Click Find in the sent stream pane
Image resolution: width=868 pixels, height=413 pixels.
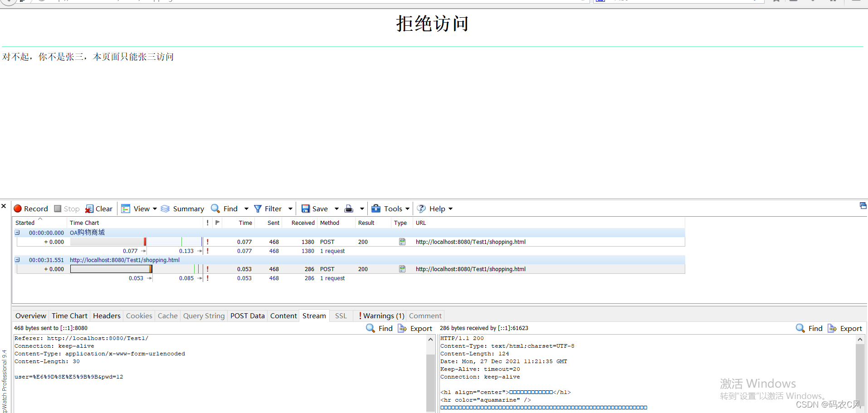click(x=380, y=328)
